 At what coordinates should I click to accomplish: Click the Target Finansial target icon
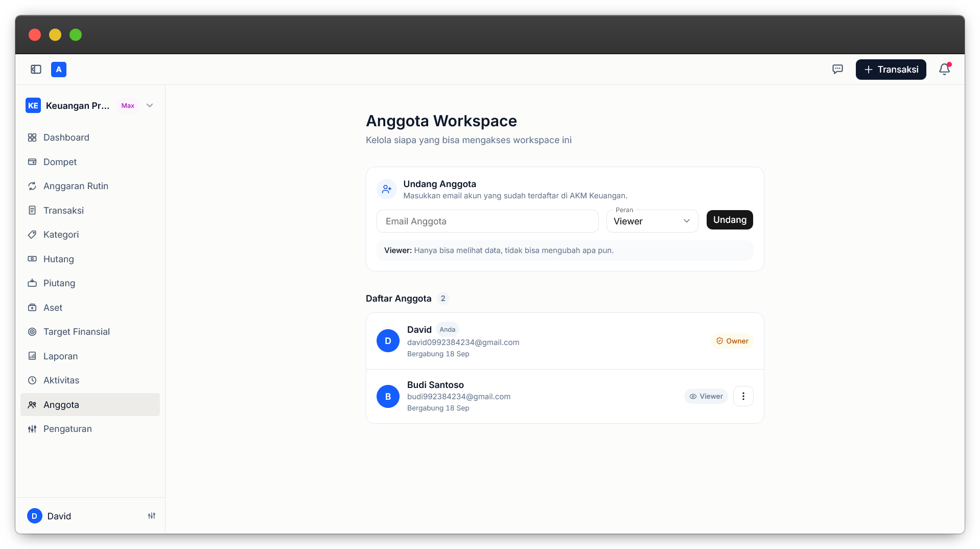tap(32, 332)
